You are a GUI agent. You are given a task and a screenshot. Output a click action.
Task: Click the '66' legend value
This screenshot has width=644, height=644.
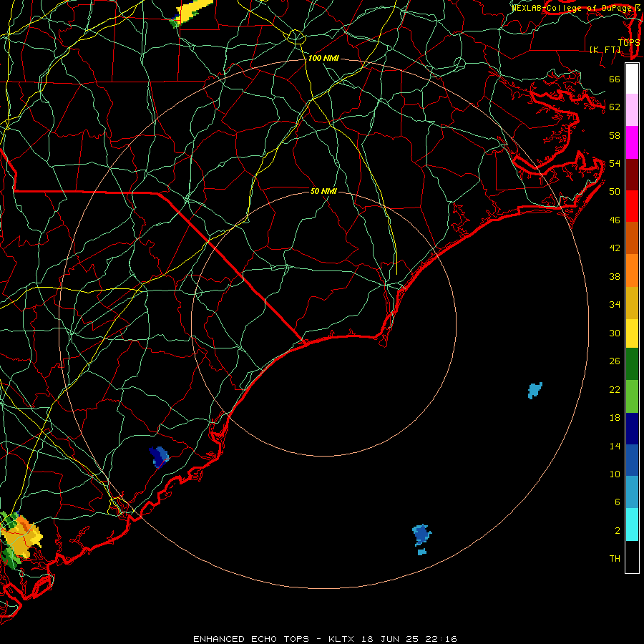(615, 79)
